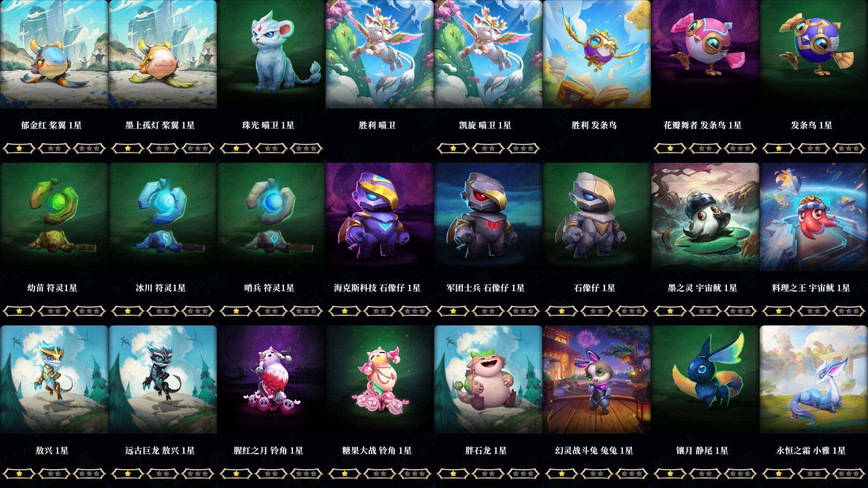Pick two-star tier for 冰川 符灵
The width and height of the screenshot is (868, 488).
coord(163,311)
